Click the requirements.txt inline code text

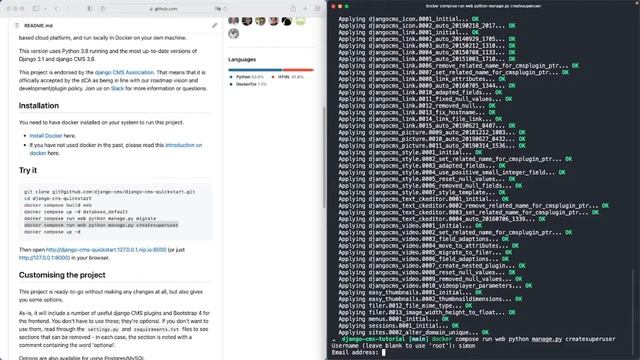point(156,329)
